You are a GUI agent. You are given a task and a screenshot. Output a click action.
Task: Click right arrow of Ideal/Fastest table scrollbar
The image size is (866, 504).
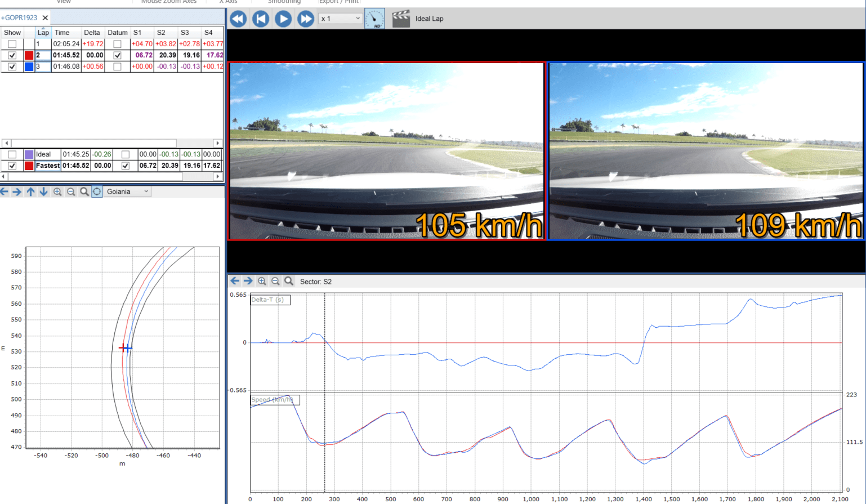pos(218,176)
